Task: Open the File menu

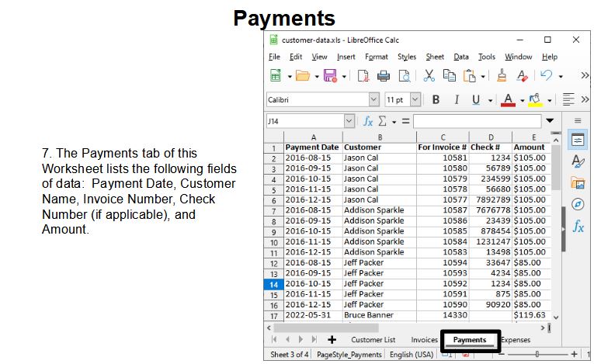Action: coord(274,57)
